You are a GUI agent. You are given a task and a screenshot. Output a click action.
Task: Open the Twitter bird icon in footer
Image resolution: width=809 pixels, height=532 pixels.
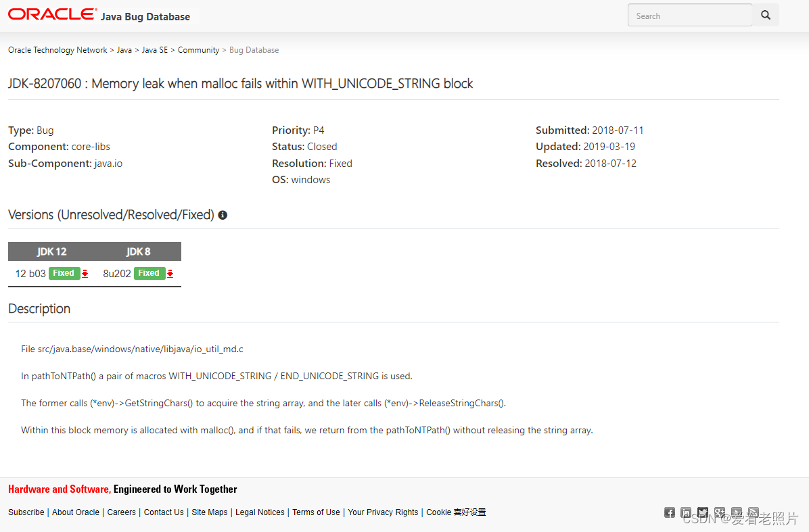tap(703, 512)
